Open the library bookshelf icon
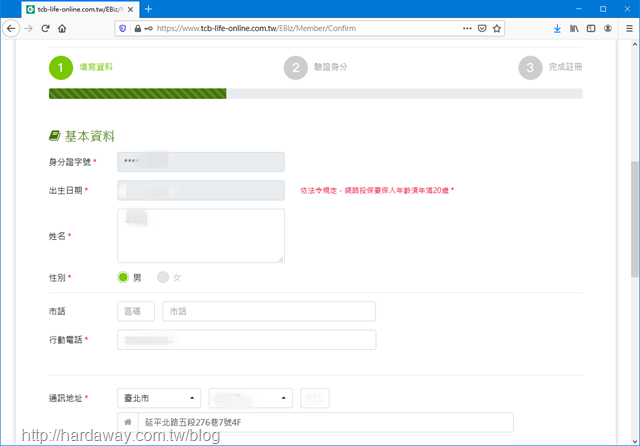The height and width of the screenshot is (446, 640). 574,29
